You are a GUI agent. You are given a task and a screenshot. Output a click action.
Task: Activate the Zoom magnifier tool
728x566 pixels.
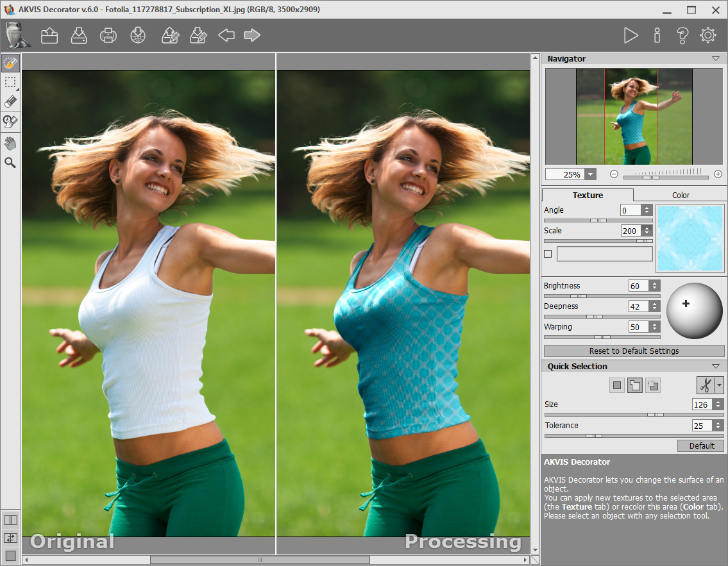(x=10, y=163)
